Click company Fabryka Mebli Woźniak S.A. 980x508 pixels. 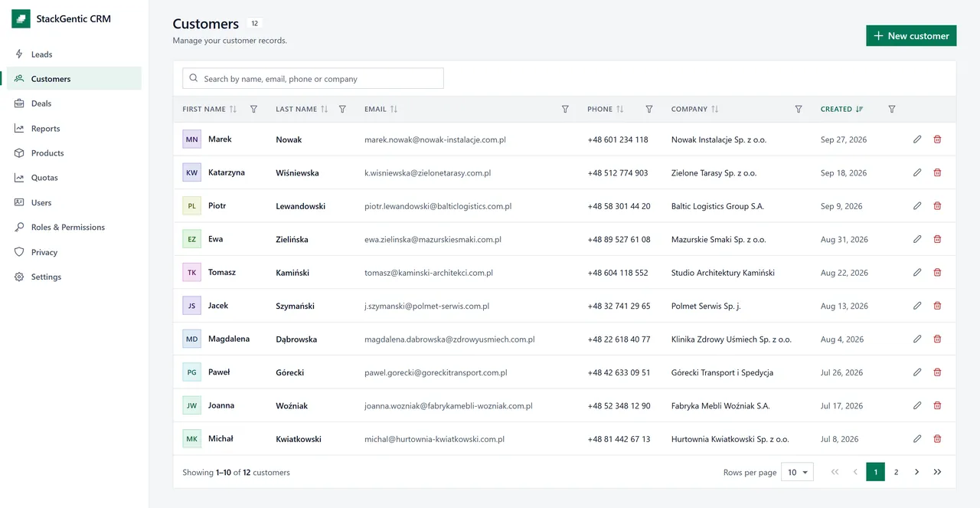tap(720, 406)
